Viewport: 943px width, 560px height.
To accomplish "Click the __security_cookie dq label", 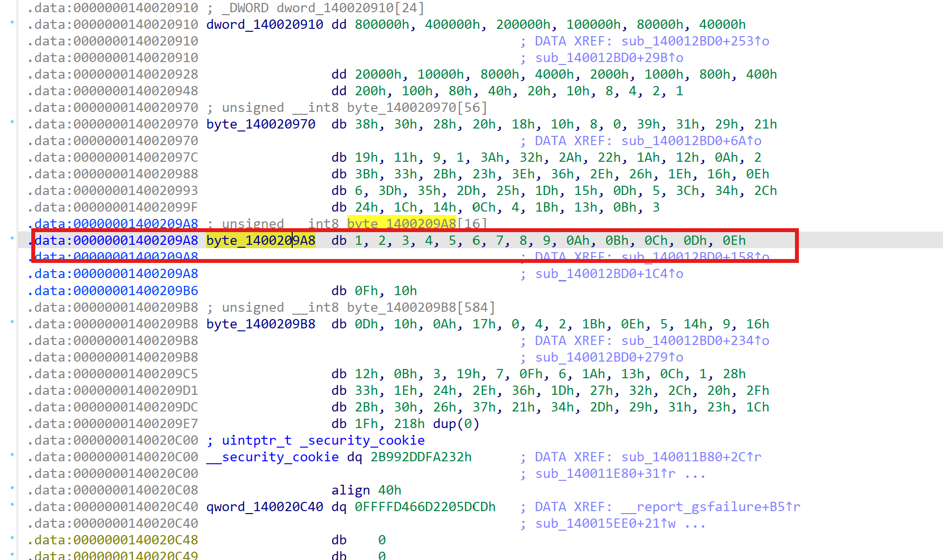I will click(x=272, y=457).
